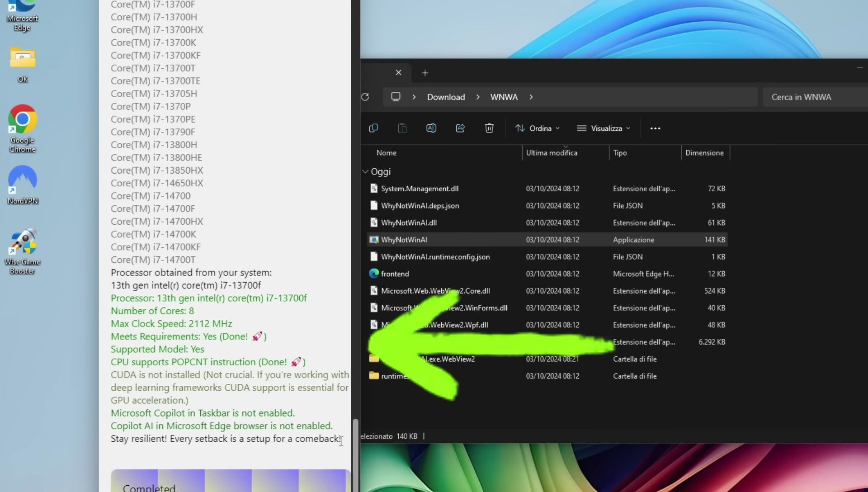The image size is (868, 492).
Task: Sort by Tipo column header
Action: 620,153
